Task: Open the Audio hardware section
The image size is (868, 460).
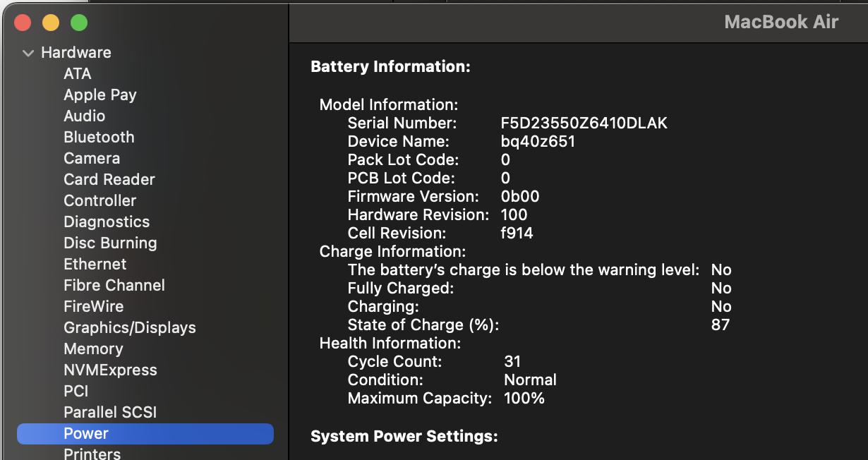Action: tap(85, 116)
